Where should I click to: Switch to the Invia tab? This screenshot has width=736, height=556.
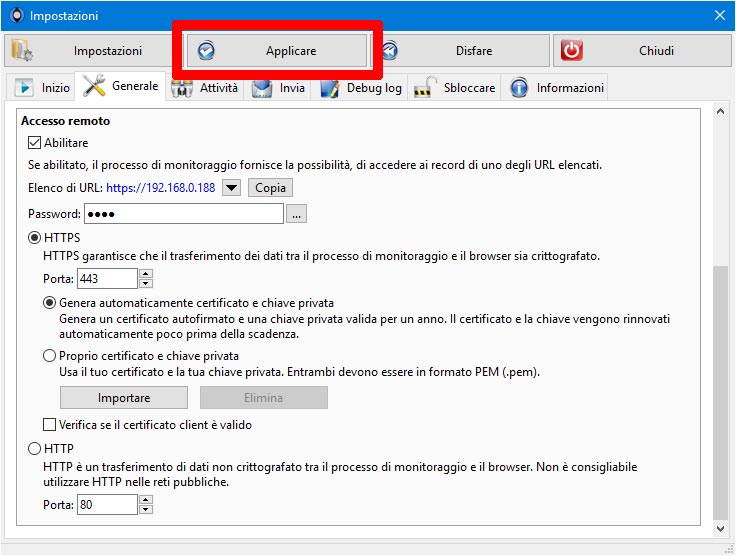[x=278, y=88]
